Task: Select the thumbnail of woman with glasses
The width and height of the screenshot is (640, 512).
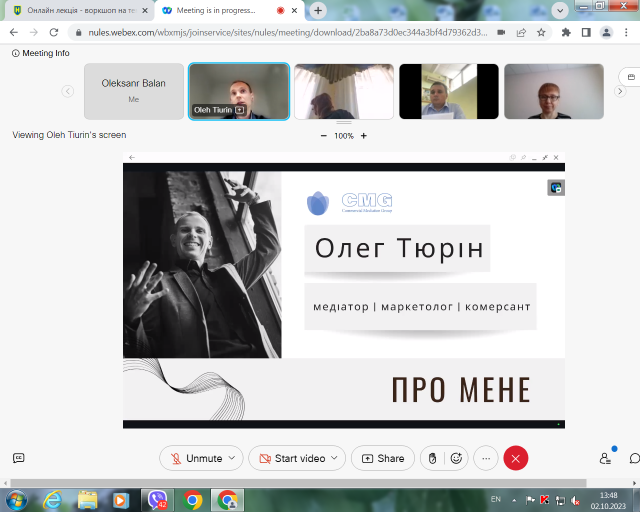Action: coord(554,91)
